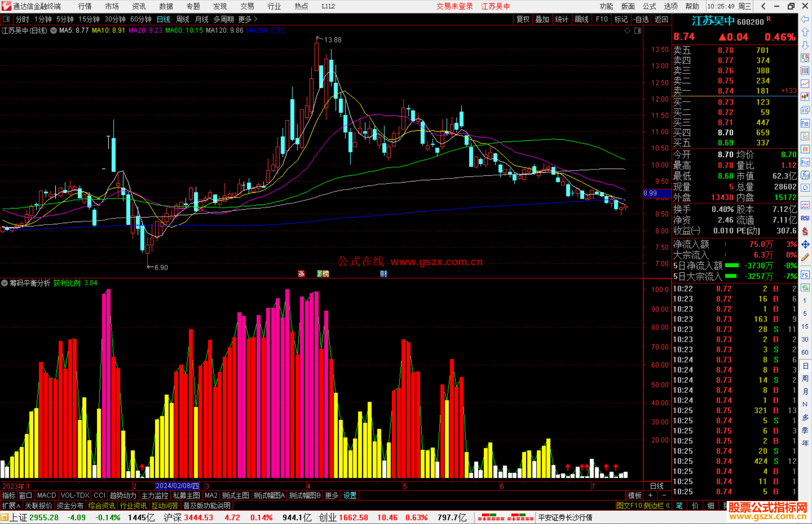Click the back arrow icon in sidebar
This screenshot has height=524, width=812.
tap(805, 19)
